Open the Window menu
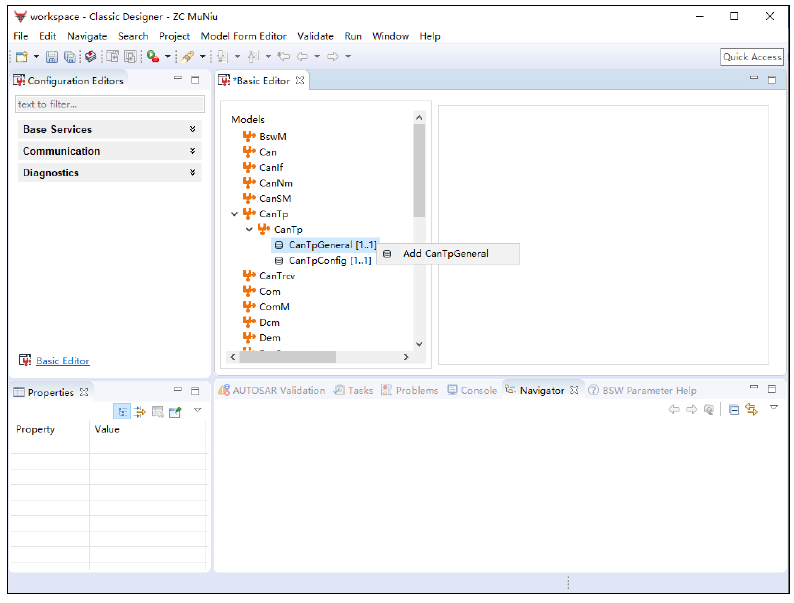 pyautogui.click(x=390, y=36)
